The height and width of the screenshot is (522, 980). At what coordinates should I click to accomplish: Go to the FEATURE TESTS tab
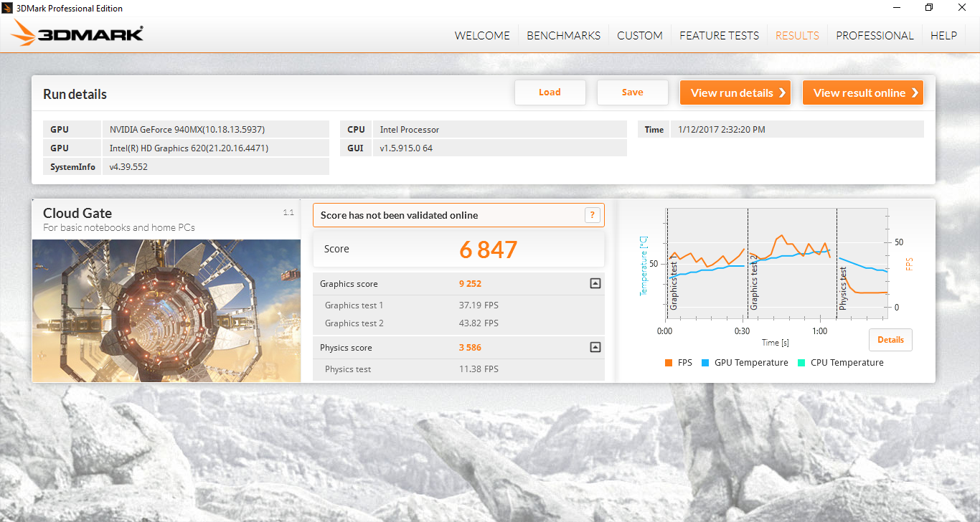pos(719,35)
